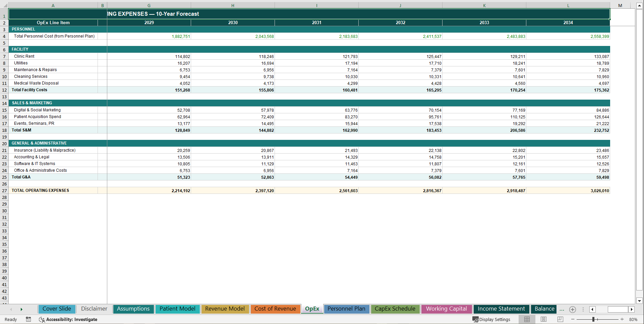Image resolution: width=644 pixels, height=324 pixels.
Task: View the Cover Slide sheet
Action: tap(57, 309)
